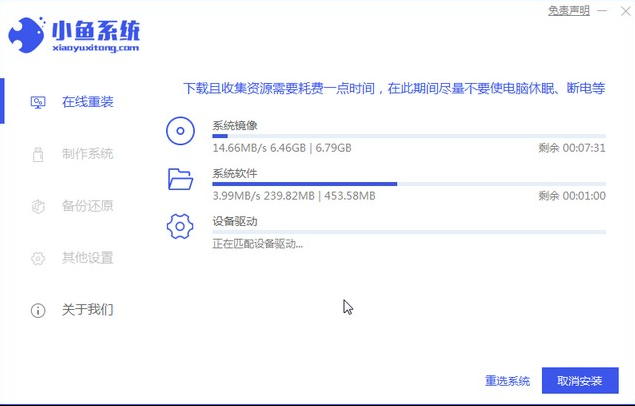Click the 重选系统 link

click(x=507, y=381)
